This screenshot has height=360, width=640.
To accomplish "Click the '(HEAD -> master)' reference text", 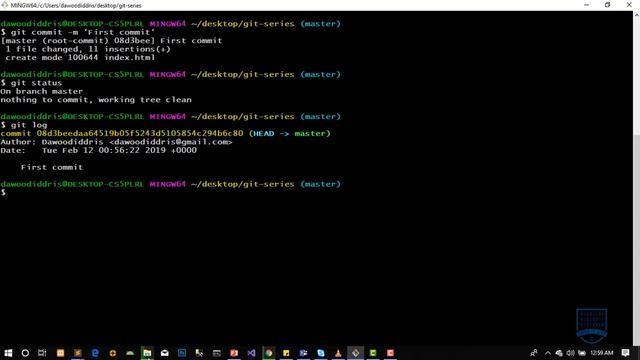I will point(290,133).
